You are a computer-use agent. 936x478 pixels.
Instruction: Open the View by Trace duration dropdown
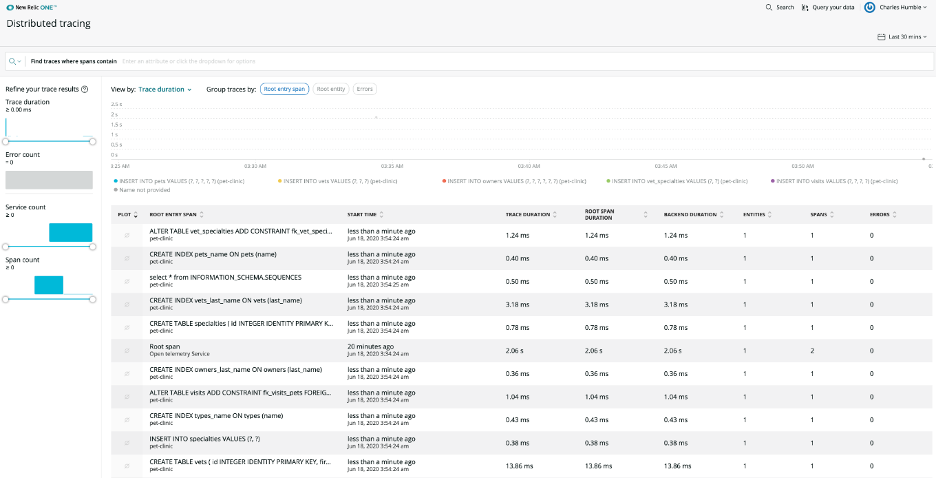point(165,90)
